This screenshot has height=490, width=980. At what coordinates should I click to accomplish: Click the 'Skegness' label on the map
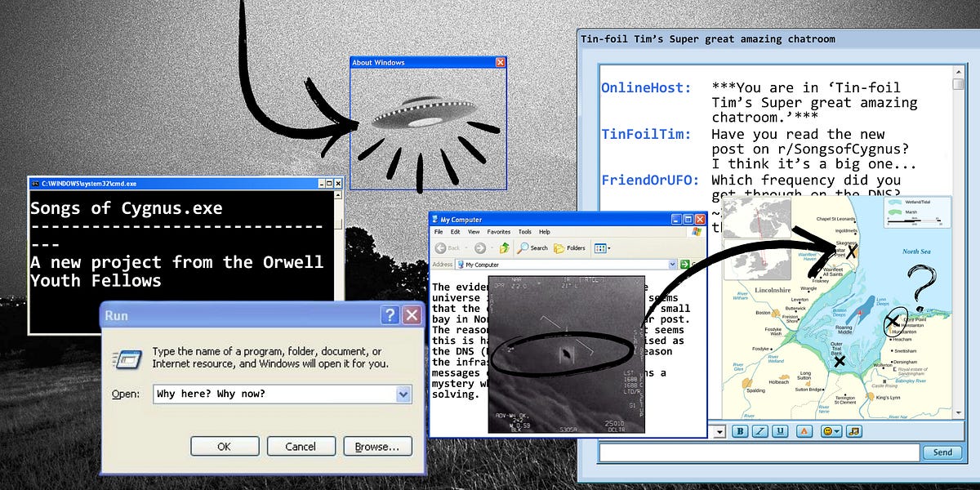click(x=845, y=243)
